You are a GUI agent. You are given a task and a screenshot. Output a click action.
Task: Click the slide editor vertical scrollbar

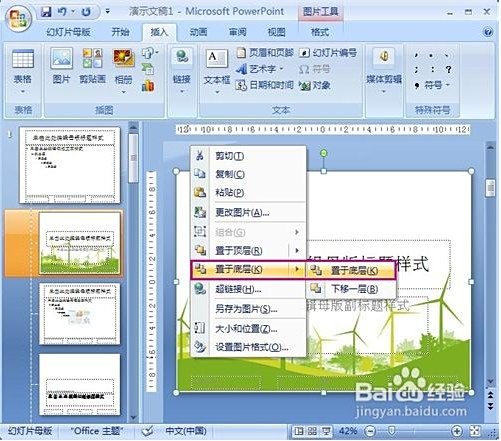[490, 188]
